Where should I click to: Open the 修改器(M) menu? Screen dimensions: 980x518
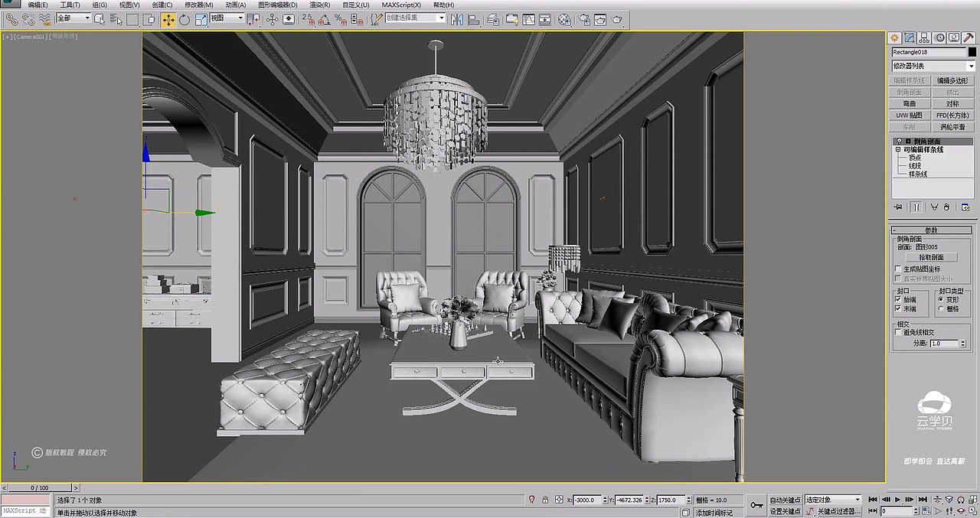pos(198,5)
